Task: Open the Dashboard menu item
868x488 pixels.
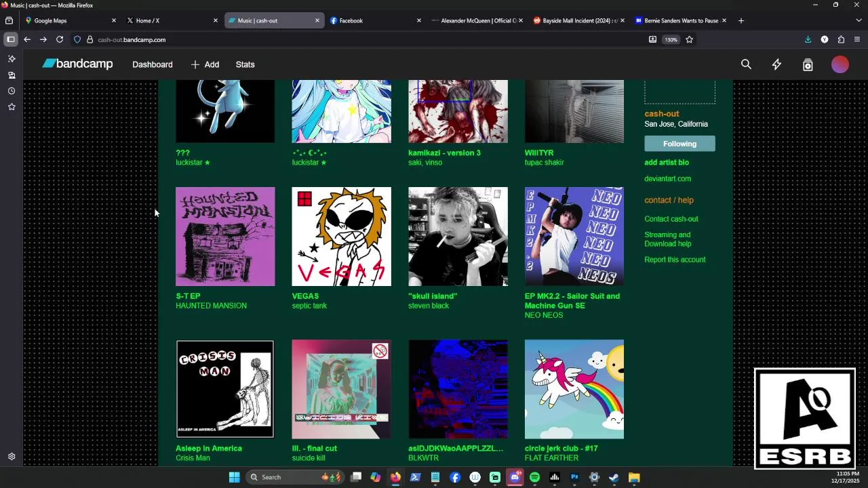Action: (153, 64)
